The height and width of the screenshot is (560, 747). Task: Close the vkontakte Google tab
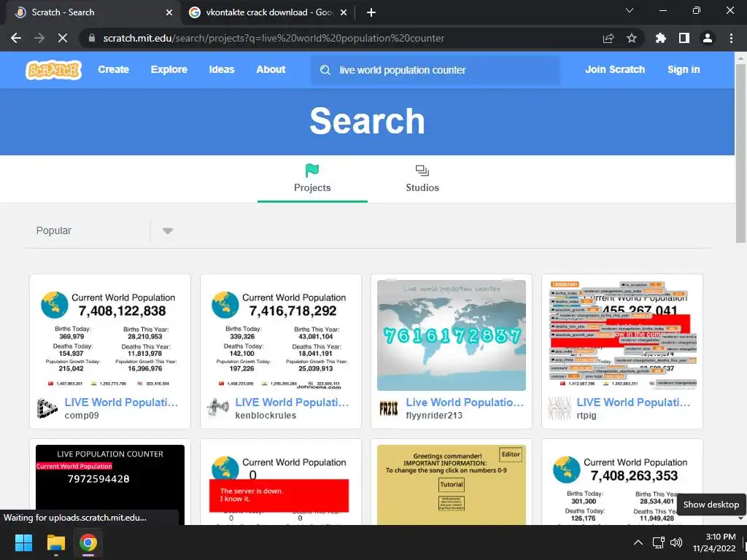click(344, 12)
